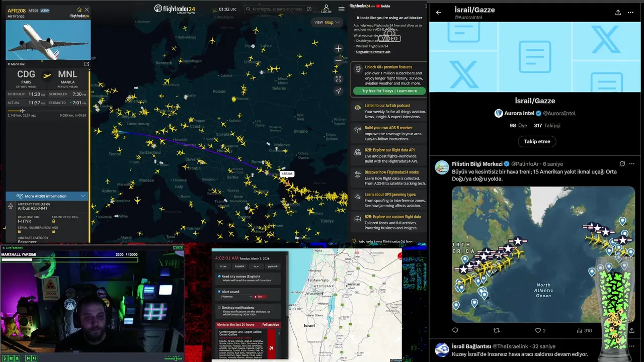Expand More AF208 information section
644x362 pixels.
[48, 196]
